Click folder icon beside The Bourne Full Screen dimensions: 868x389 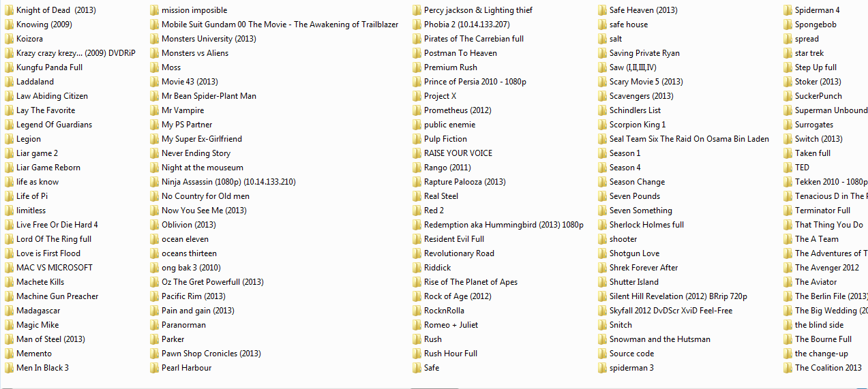pos(788,339)
